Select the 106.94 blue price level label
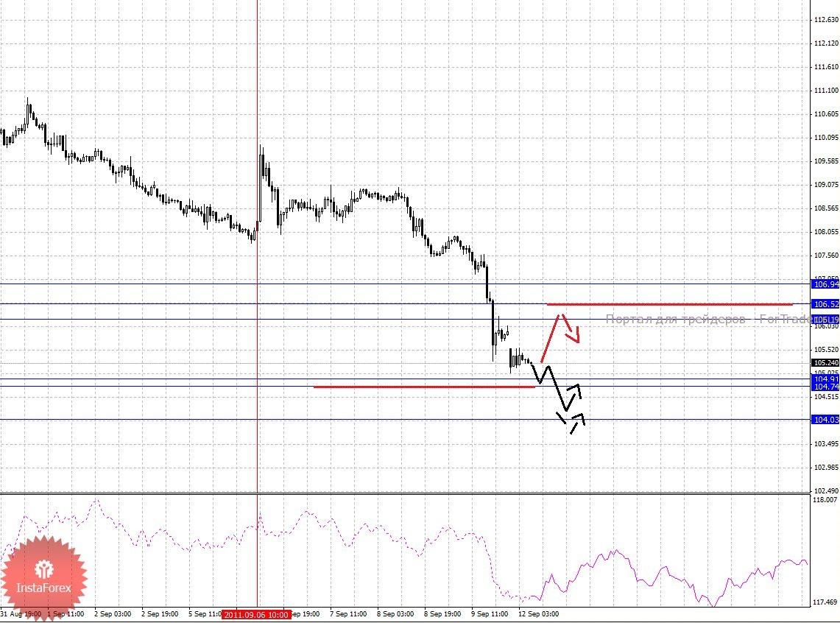 coord(825,284)
